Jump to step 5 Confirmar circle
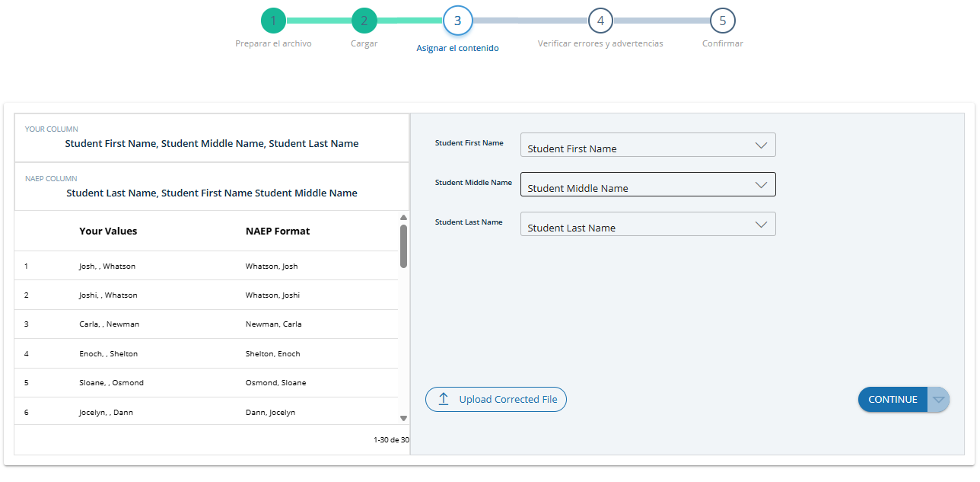Viewport: 980px width, 482px height. 722,21
